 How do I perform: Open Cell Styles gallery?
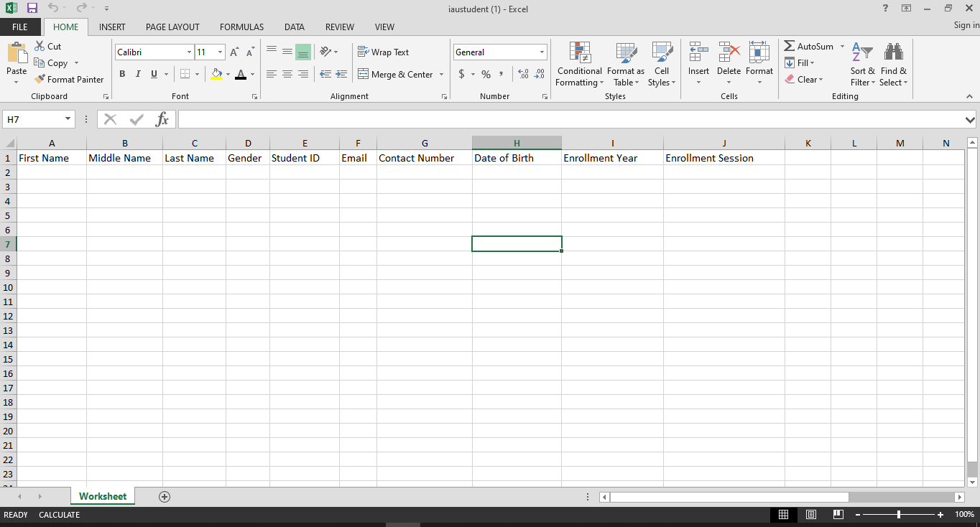662,65
